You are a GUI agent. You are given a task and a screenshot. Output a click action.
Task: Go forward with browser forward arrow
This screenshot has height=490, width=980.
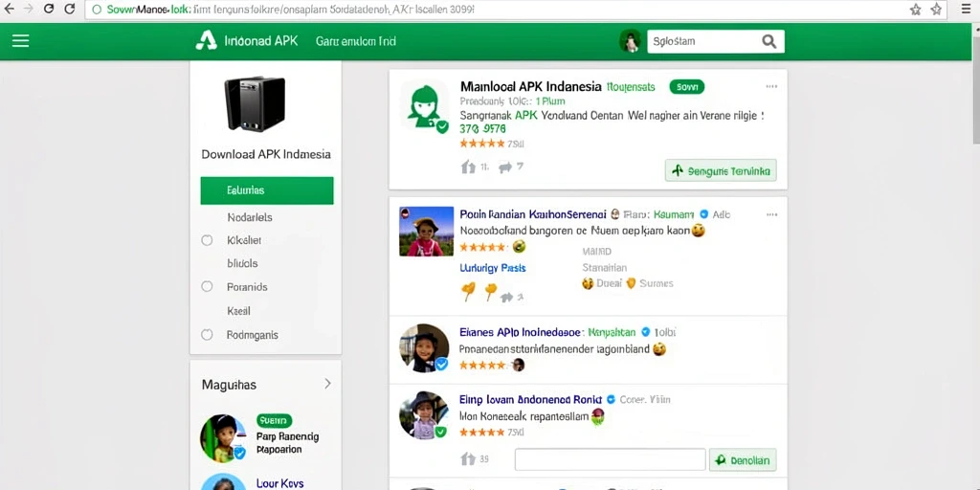(x=29, y=10)
